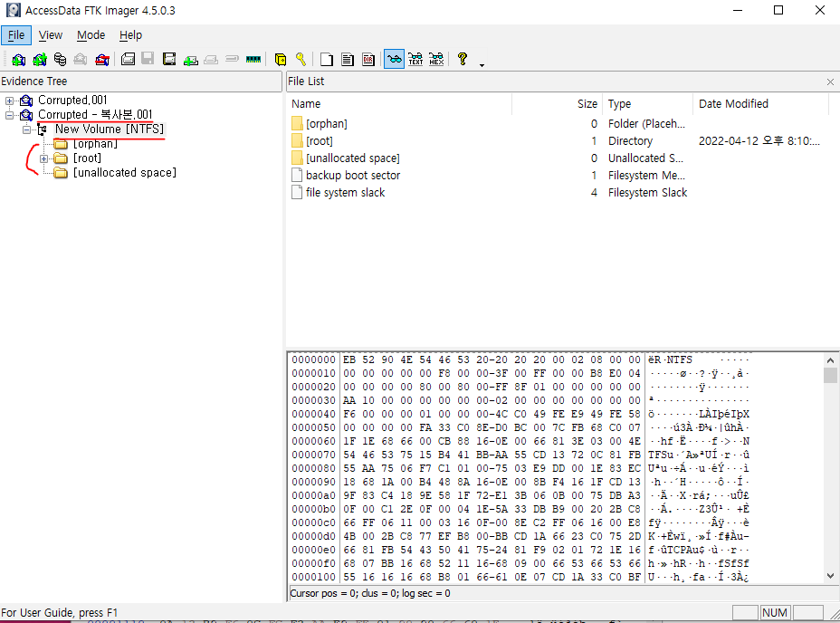Select New Volume [NTFS] in tree
The height and width of the screenshot is (623, 840).
tap(110, 129)
